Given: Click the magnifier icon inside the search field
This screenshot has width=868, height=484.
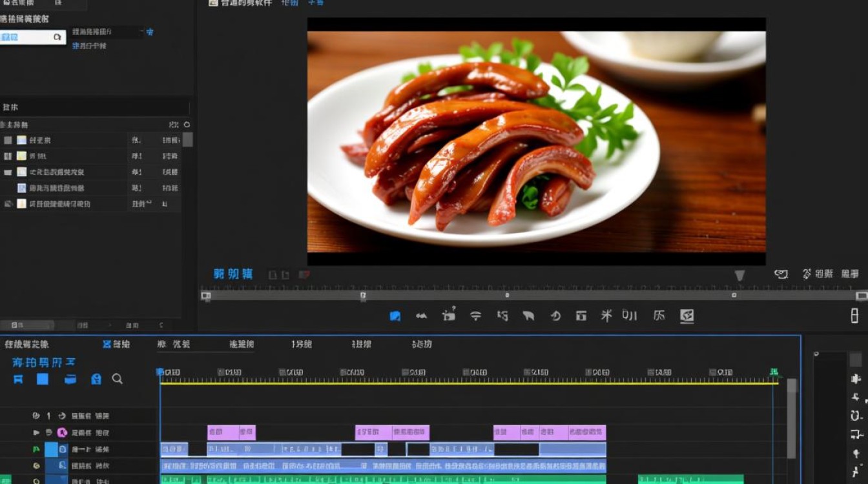Looking at the screenshot, I should pyautogui.click(x=57, y=37).
